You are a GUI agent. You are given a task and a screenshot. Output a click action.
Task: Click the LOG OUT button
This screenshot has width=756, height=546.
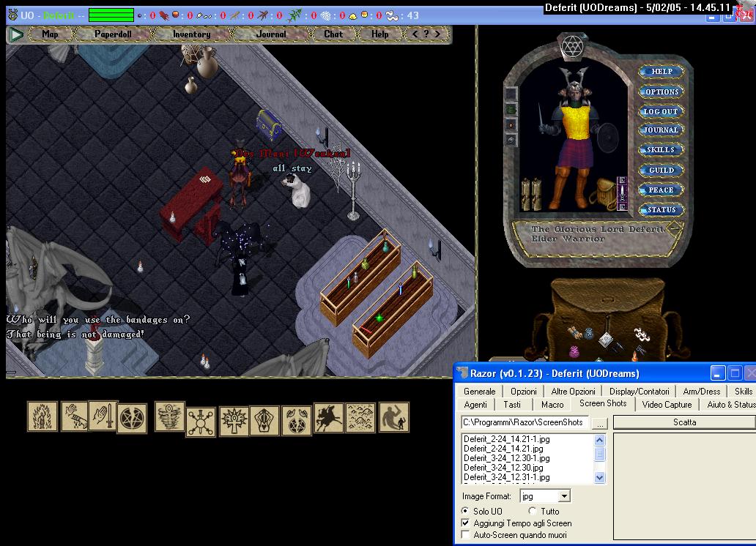click(x=661, y=111)
